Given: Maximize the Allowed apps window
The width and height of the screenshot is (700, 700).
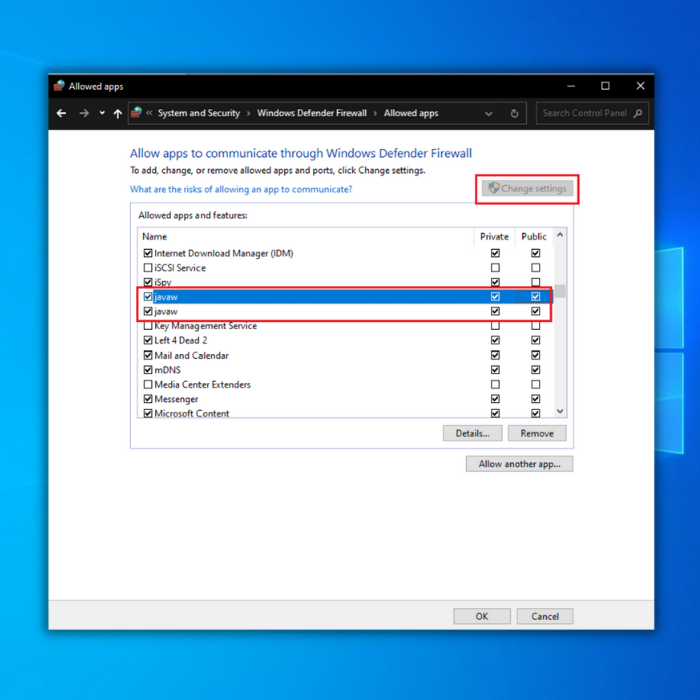Looking at the screenshot, I should click(x=605, y=86).
